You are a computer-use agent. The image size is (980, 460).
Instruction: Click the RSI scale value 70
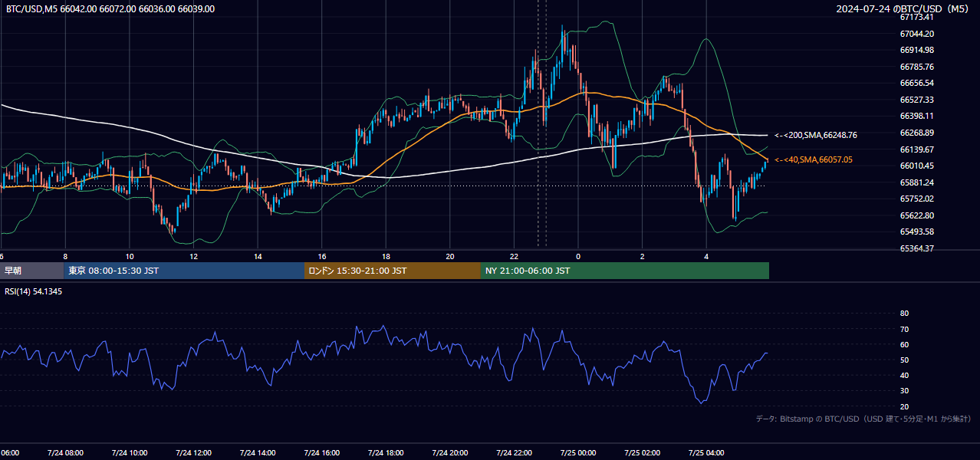point(904,329)
